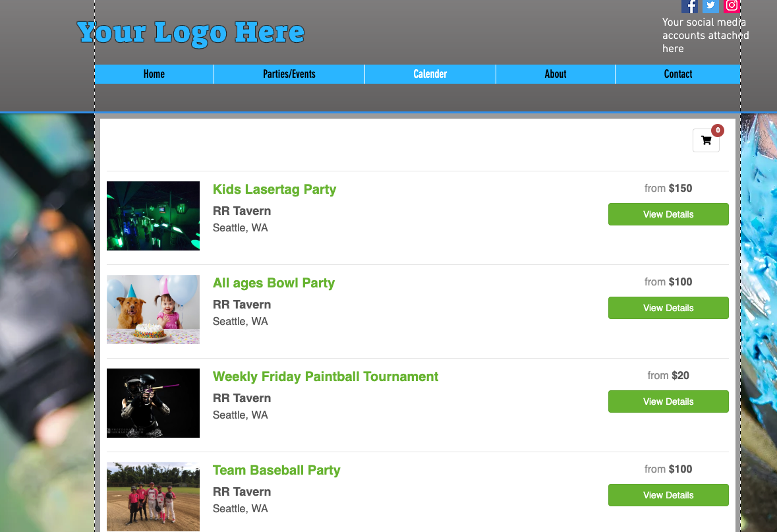Click the Your Logo Here header
777x532 pixels.
190,32
